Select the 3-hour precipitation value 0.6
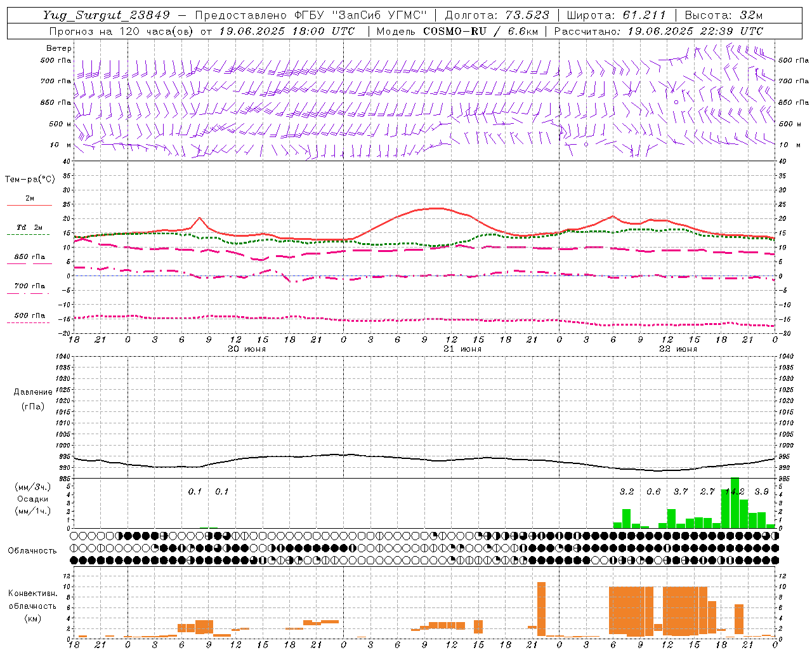Image resolution: width=812 pixels, height=650 pixels. pyautogui.click(x=653, y=491)
